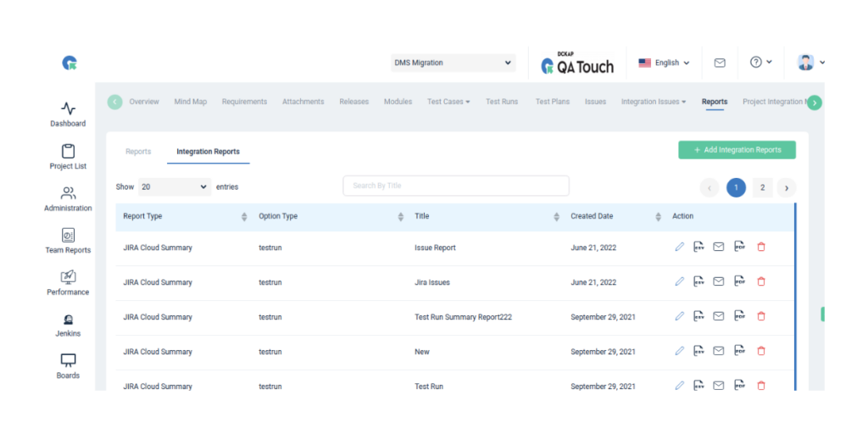The width and height of the screenshot is (868, 434).
Task: Export Jira Issues as PDF
Action: point(739,281)
